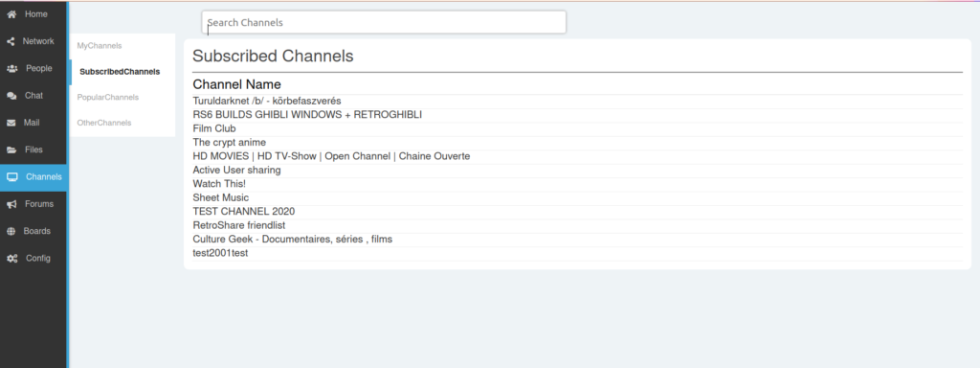Focus the Search Channels input field
This screenshot has height=368, width=980.
pyautogui.click(x=384, y=22)
